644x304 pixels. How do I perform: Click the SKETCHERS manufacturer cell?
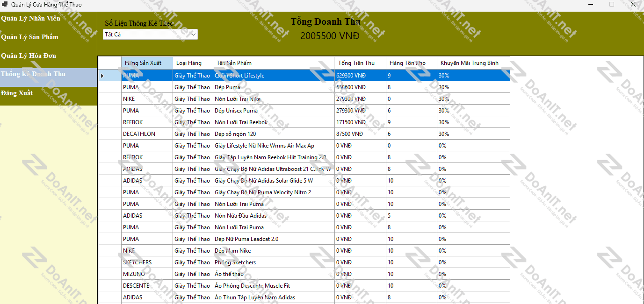[x=147, y=262]
